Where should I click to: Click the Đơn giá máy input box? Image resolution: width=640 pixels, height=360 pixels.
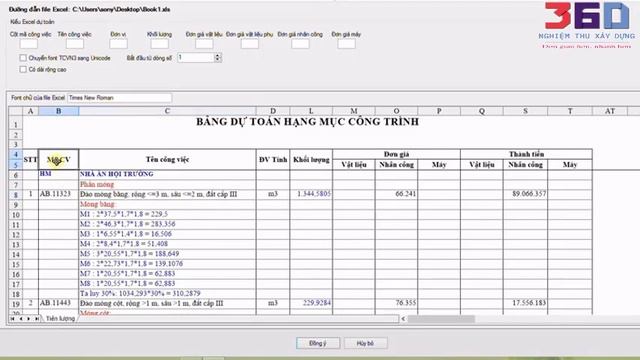coord(346,44)
